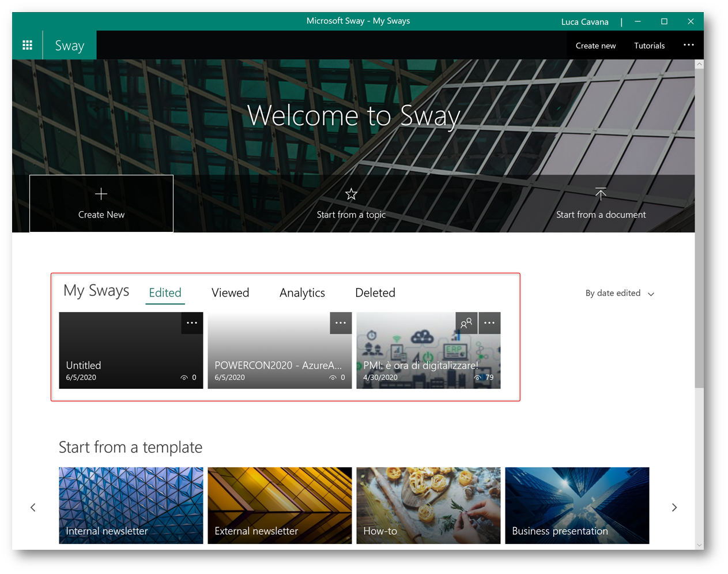Click the upload arrow icon for document
Image resolution: width=728 pixels, height=574 pixels.
click(601, 194)
